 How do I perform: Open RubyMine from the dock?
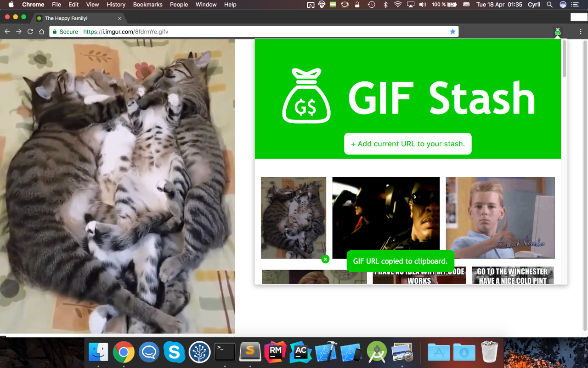(276, 352)
